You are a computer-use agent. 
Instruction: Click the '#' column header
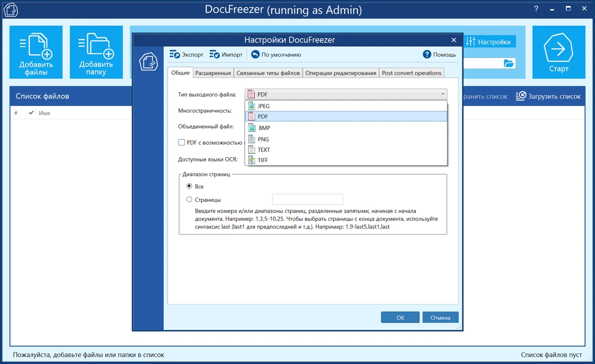(16, 113)
